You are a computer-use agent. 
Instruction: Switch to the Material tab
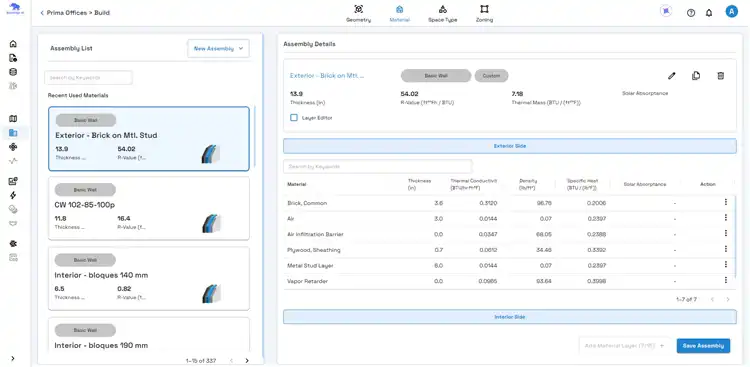tap(399, 13)
